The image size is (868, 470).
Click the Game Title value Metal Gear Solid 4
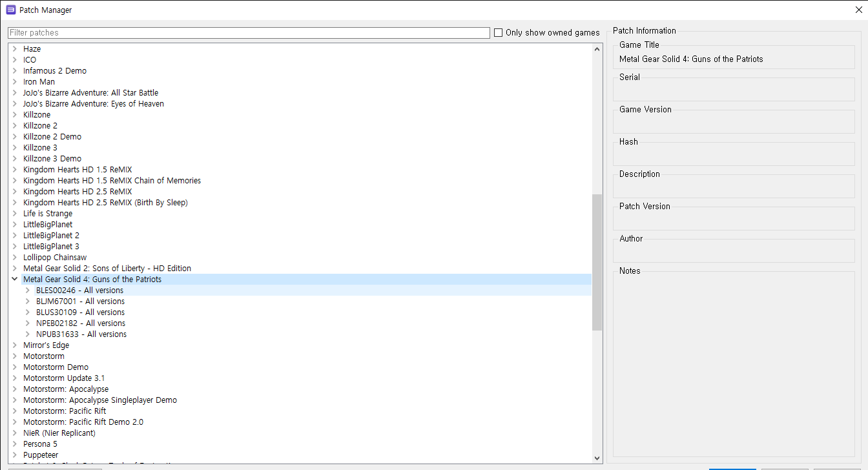tap(691, 59)
